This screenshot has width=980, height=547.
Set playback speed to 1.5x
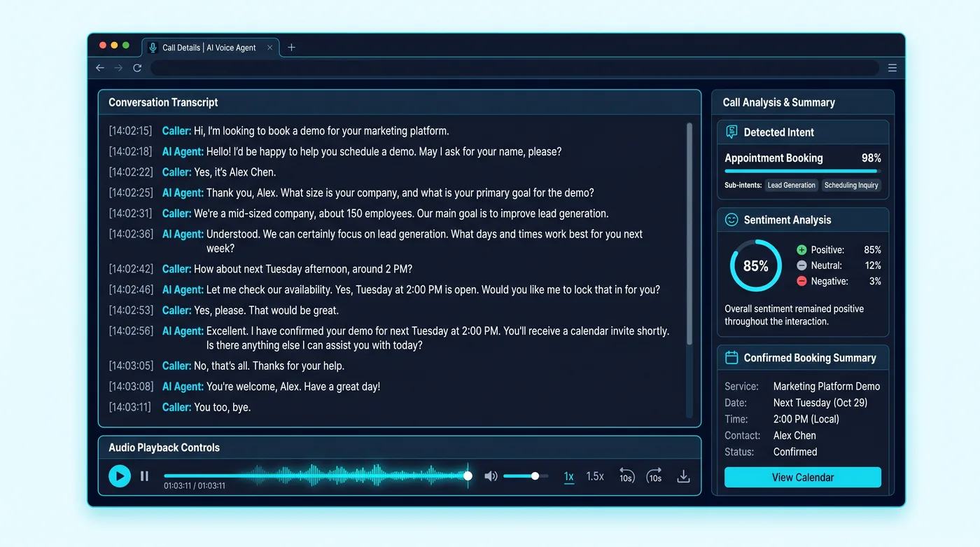pos(595,476)
